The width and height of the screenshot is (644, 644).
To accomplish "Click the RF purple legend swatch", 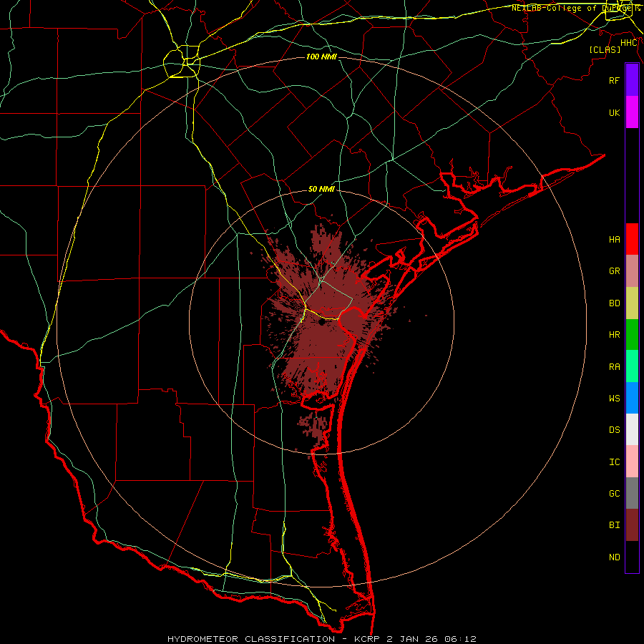I will (632, 80).
